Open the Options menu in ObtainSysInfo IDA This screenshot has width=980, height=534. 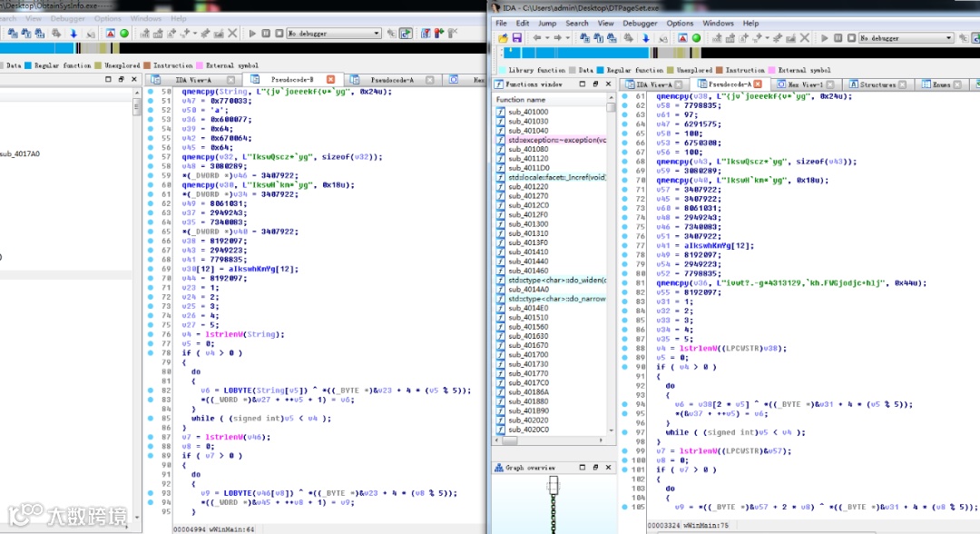pyautogui.click(x=107, y=19)
